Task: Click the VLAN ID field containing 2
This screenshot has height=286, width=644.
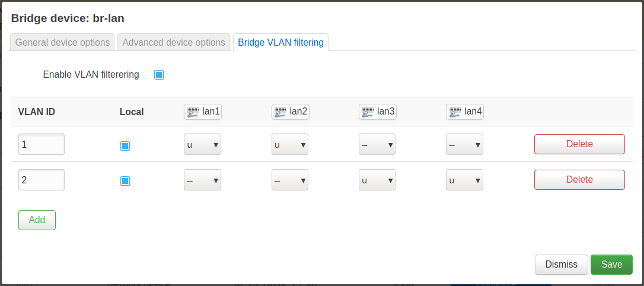Action: tap(41, 180)
